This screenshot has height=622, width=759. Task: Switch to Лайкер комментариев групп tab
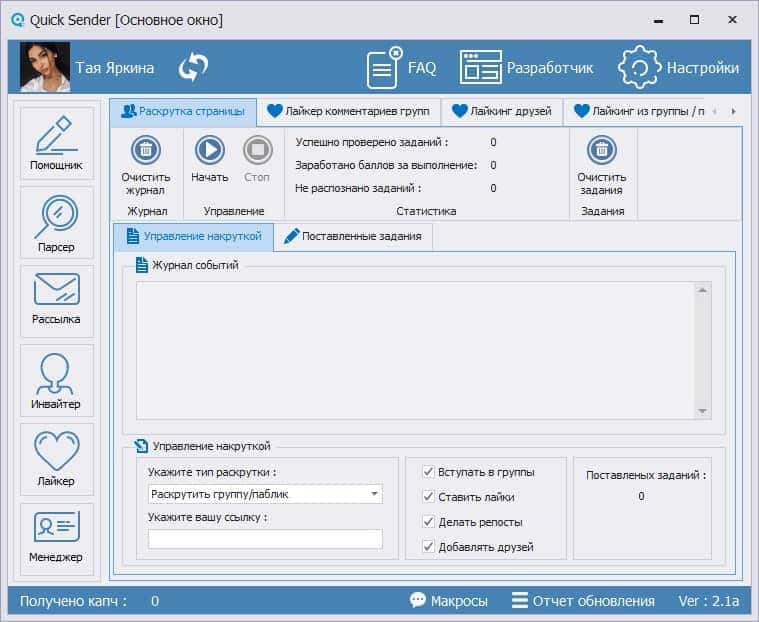349,111
